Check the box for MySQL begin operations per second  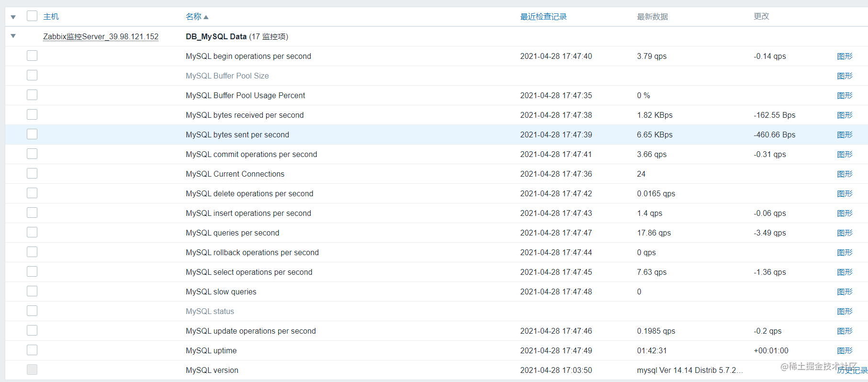coord(32,56)
